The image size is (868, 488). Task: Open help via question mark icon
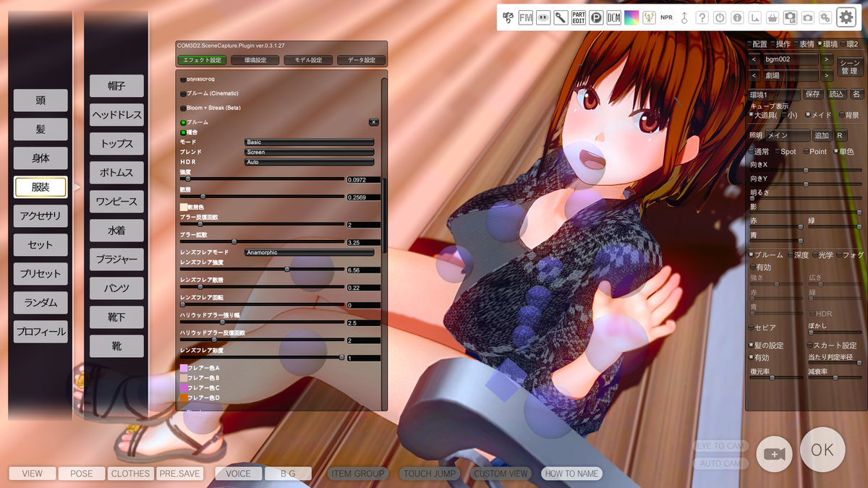(702, 17)
